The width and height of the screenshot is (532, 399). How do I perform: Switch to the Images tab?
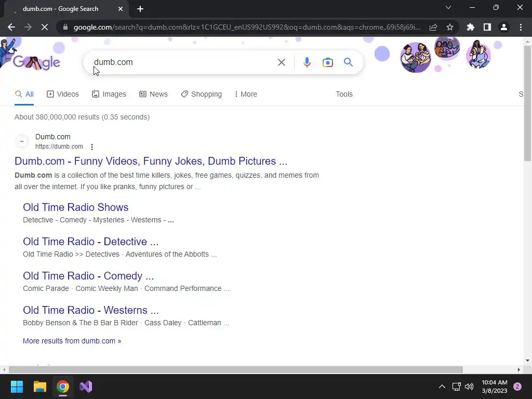pos(109,95)
